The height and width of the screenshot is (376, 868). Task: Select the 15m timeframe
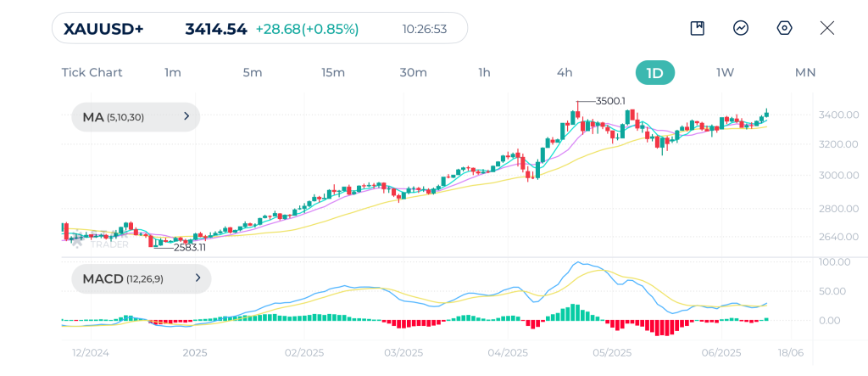[333, 72]
